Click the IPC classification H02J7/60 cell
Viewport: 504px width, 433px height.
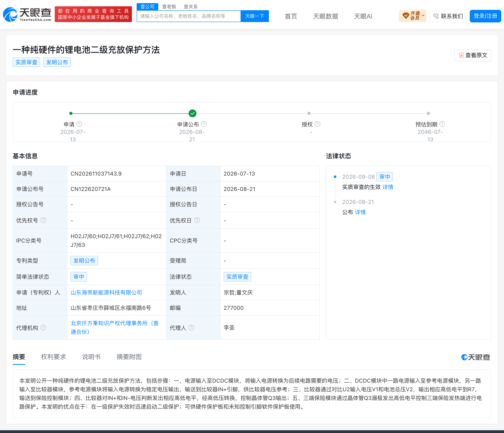pos(116,241)
